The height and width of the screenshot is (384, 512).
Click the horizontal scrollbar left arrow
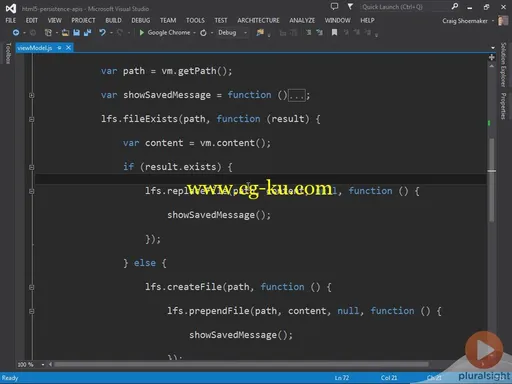click(x=50, y=365)
